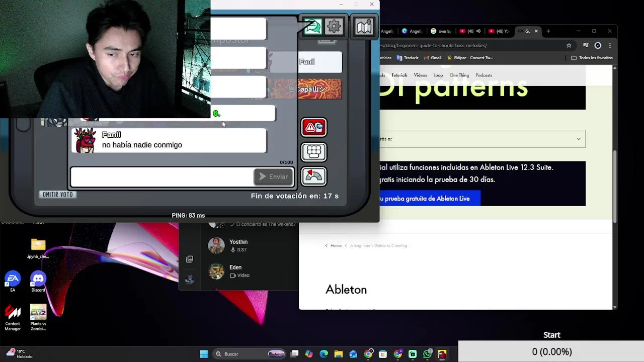Image resolution: width=644 pixels, height=362 pixels.
Task: Open the Chrome three-dot menu
Action: tap(610, 45)
